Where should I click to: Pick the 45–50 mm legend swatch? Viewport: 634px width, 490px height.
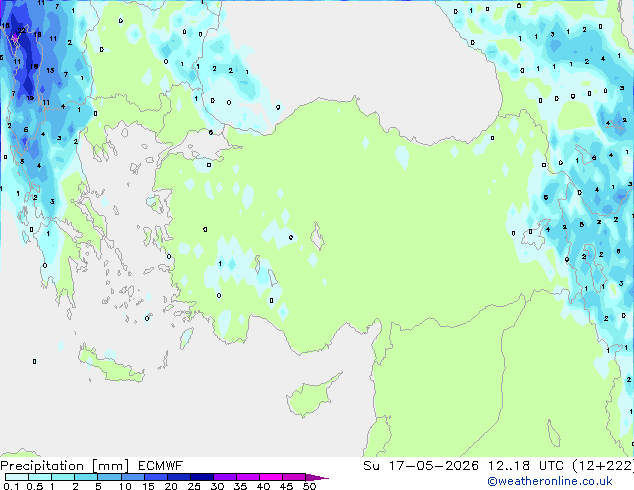point(294,477)
